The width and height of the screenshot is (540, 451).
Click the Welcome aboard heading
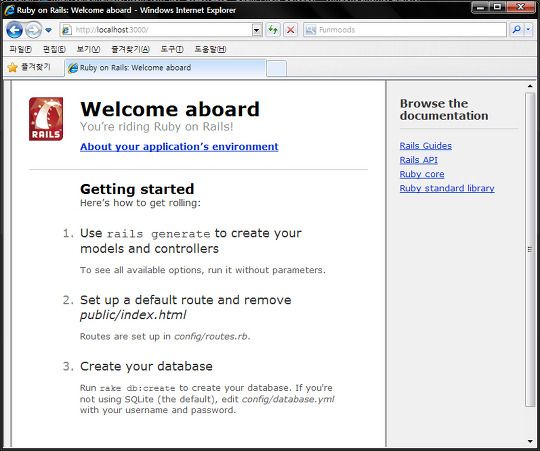tap(170, 109)
